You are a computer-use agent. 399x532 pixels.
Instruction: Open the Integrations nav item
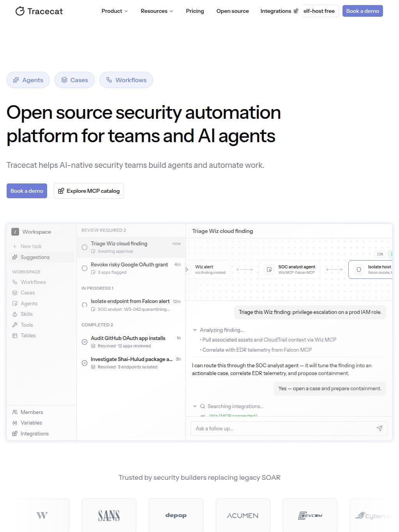click(279, 11)
